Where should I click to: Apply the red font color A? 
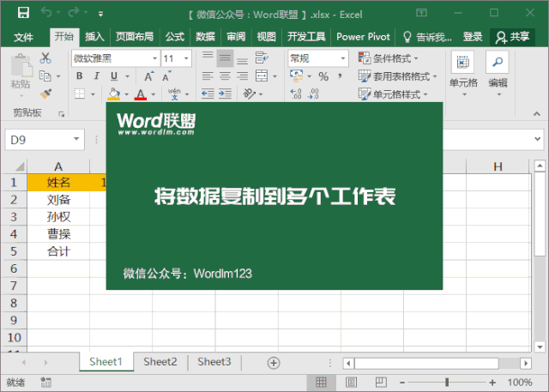(x=141, y=94)
